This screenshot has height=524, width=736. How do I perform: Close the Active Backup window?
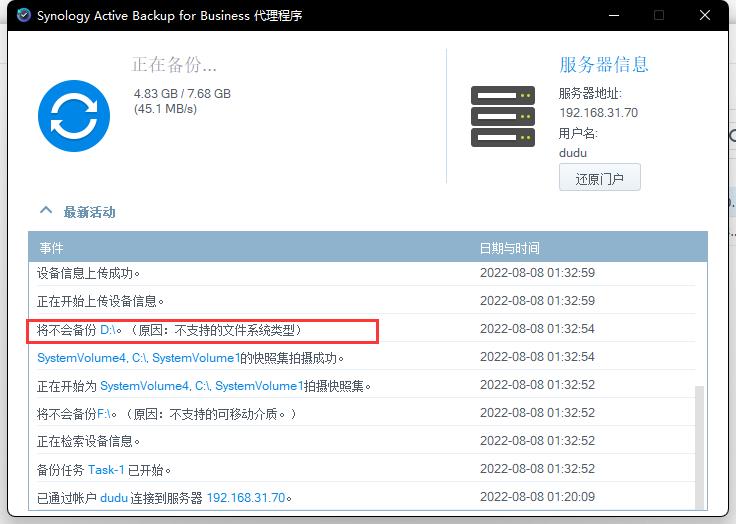[705, 15]
